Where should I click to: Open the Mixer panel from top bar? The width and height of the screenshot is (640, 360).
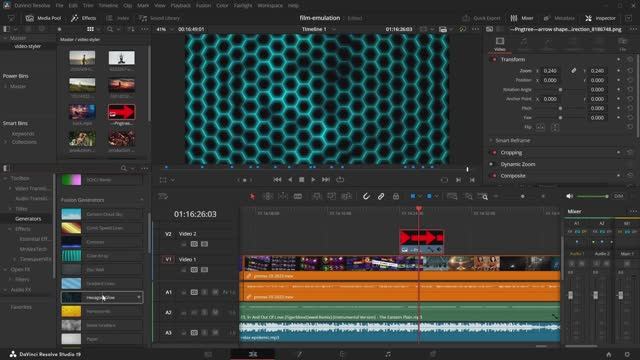pos(522,18)
